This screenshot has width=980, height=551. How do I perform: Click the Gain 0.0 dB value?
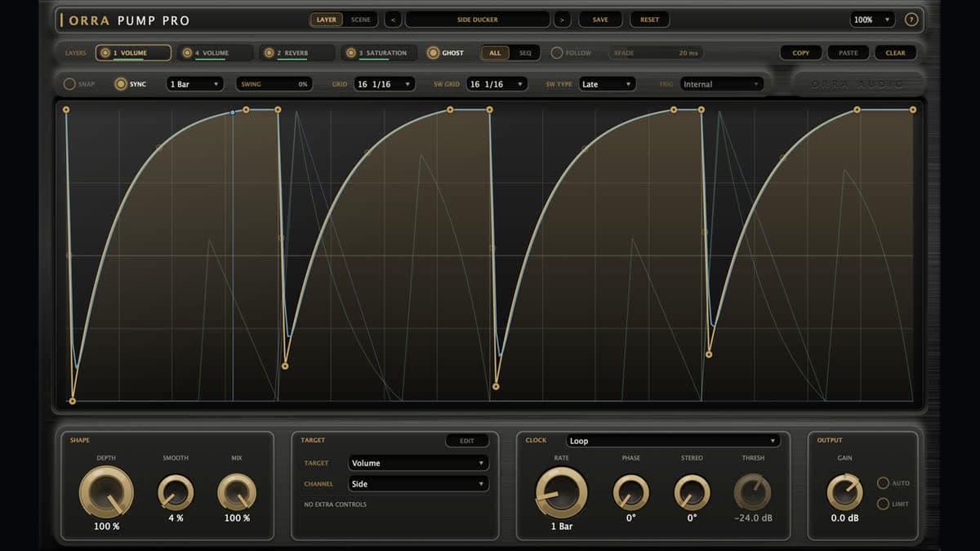click(844, 518)
